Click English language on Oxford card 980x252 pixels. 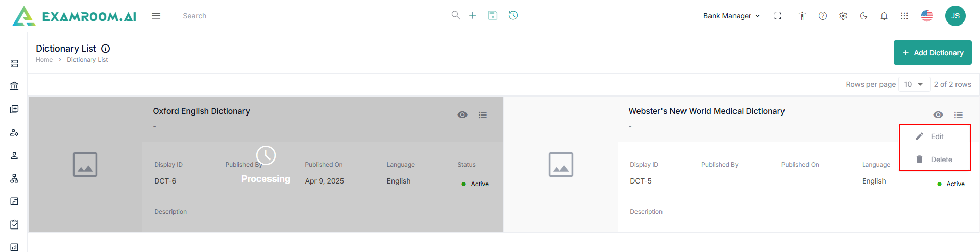(x=399, y=181)
